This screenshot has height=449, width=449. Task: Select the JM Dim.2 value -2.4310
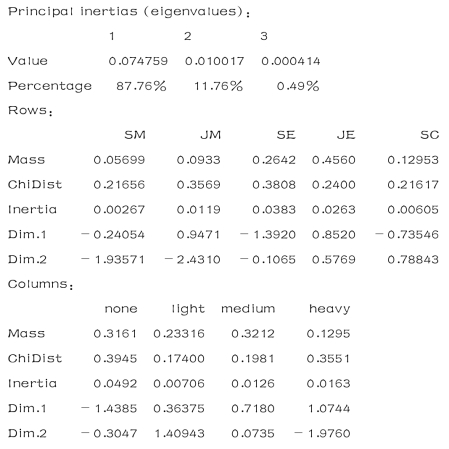click(193, 259)
